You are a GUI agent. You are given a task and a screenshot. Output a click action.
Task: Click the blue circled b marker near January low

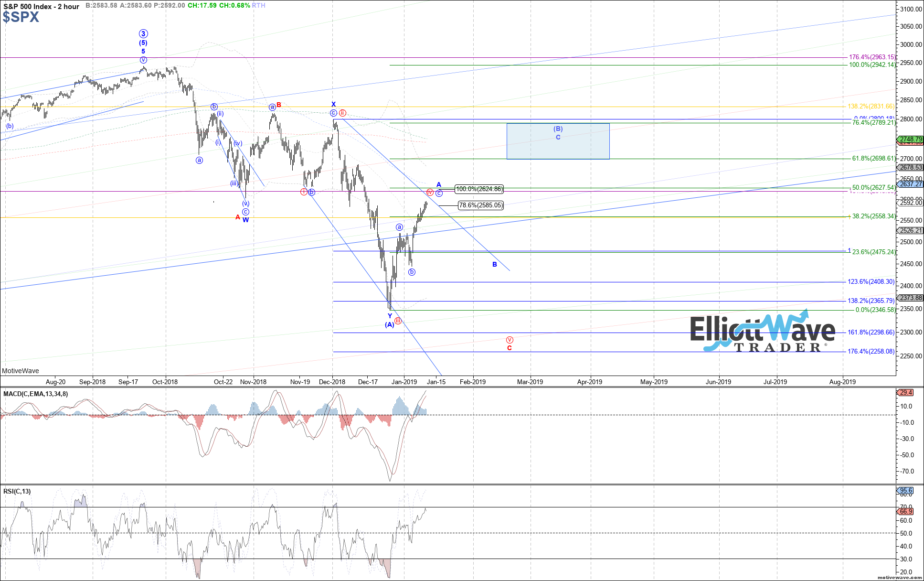[412, 272]
